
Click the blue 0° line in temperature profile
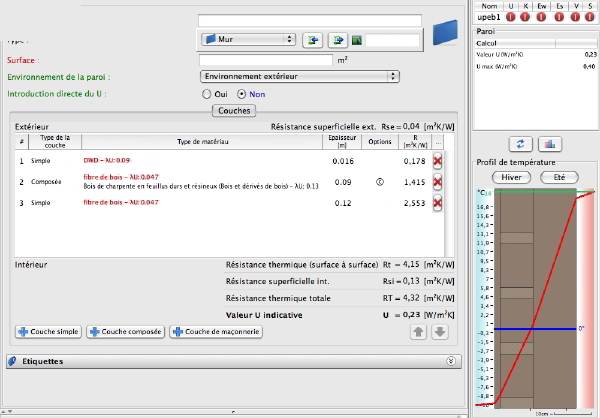tap(535, 329)
